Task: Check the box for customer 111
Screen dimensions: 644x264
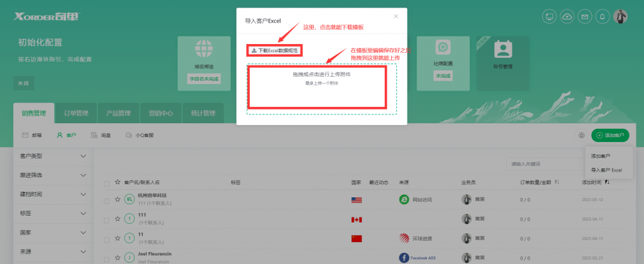Action: pos(106,220)
